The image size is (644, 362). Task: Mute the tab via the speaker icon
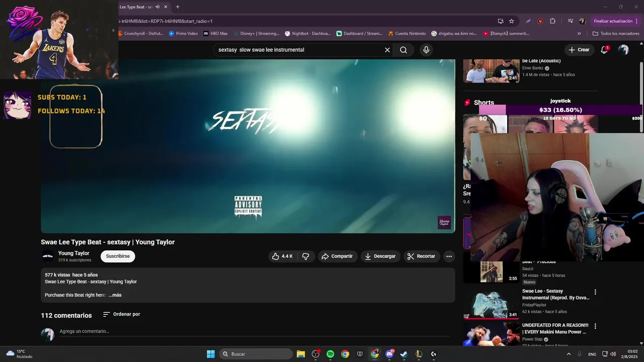point(157,7)
